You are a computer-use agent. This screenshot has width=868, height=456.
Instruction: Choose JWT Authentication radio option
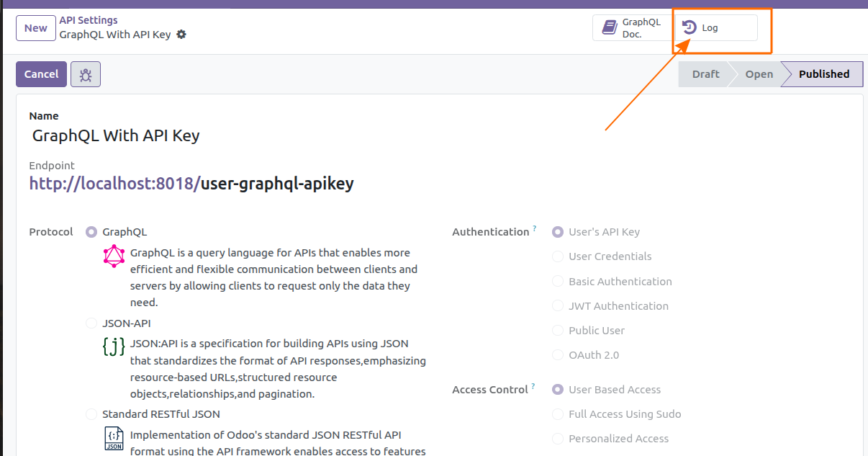pyautogui.click(x=558, y=306)
